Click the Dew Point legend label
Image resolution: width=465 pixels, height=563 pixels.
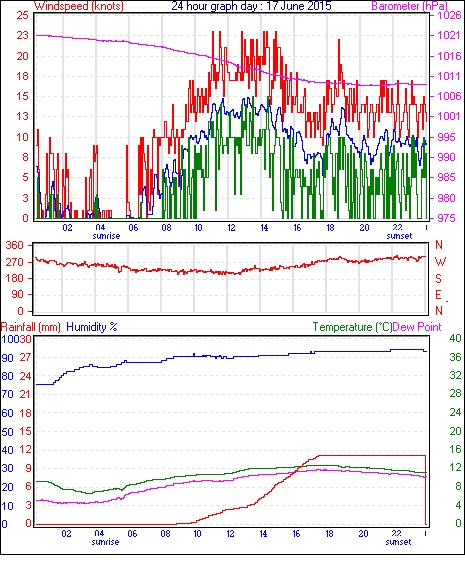click(417, 327)
